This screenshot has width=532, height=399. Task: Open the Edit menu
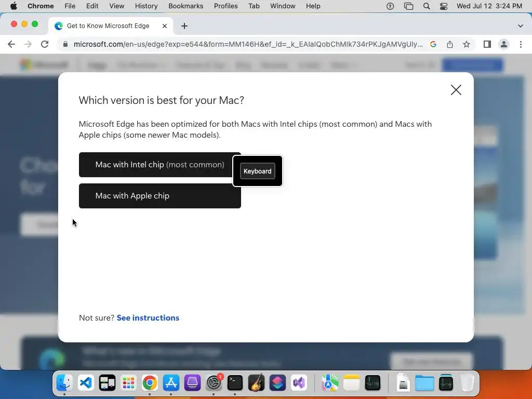click(x=92, y=6)
